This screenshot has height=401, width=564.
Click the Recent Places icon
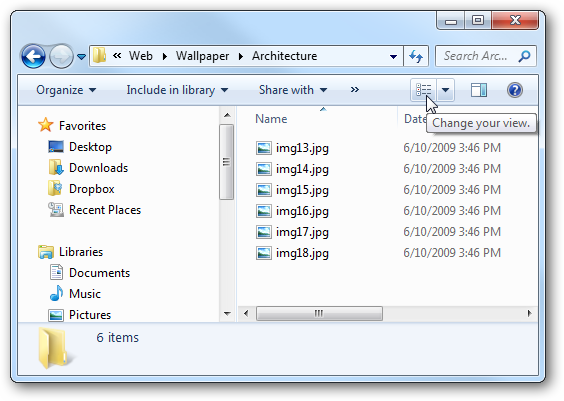[56, 210]
